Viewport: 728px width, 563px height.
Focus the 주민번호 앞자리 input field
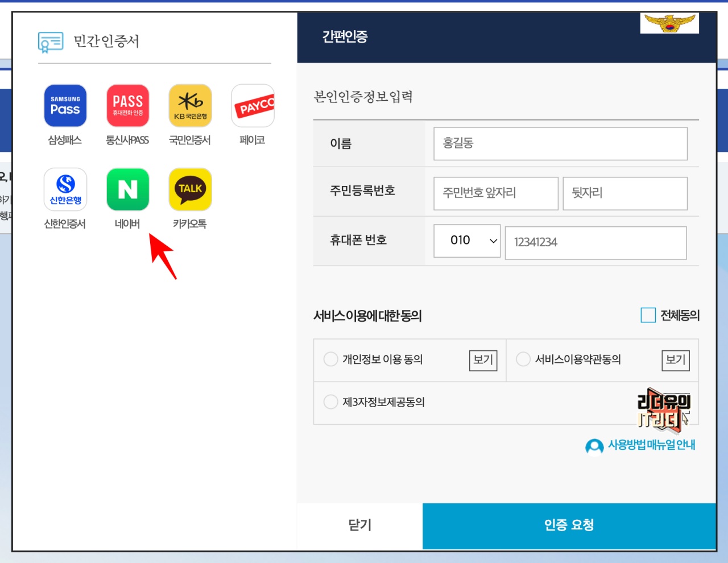[496, 193]
